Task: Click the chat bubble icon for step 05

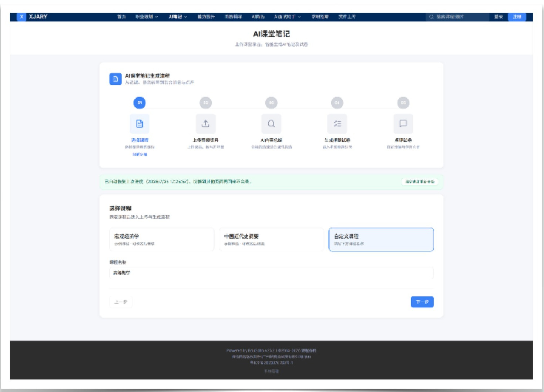Action: 403,124
